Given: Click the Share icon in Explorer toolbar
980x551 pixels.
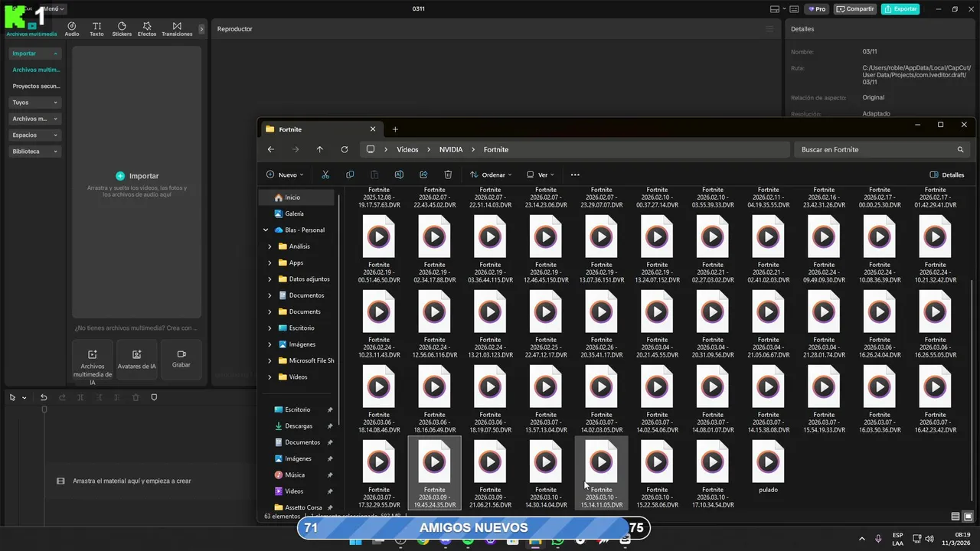Looking at the screenshot, I should pyautogui.click(x=423, y=174).
